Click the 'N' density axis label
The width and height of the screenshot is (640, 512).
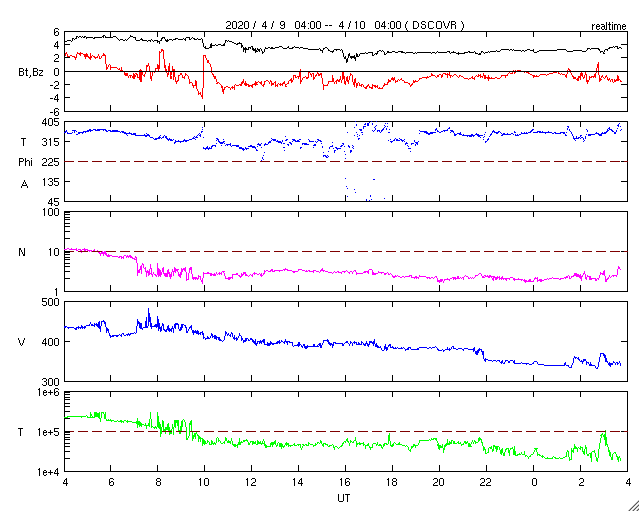[22, 252]
